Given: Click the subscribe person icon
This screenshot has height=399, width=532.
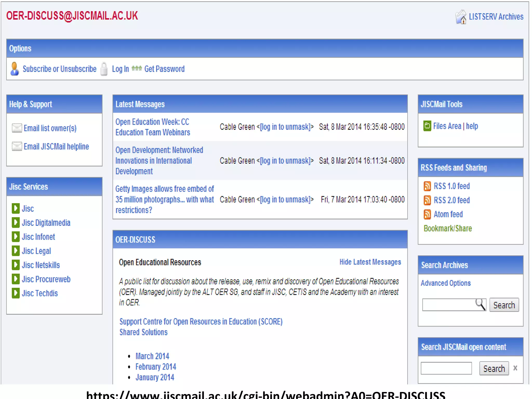Looking at the screenshot, I should (15, 69).
